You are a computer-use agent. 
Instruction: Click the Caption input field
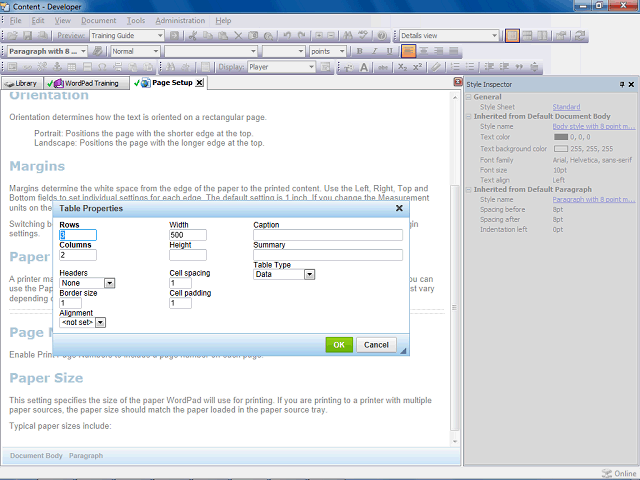point(328,235)
